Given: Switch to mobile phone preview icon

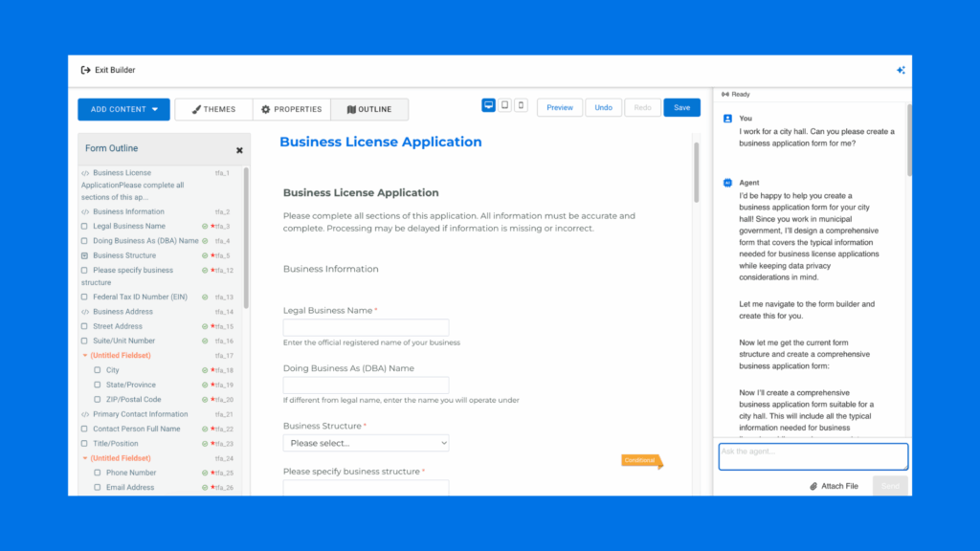Looking at the screenshot, I should coord(521,106).
